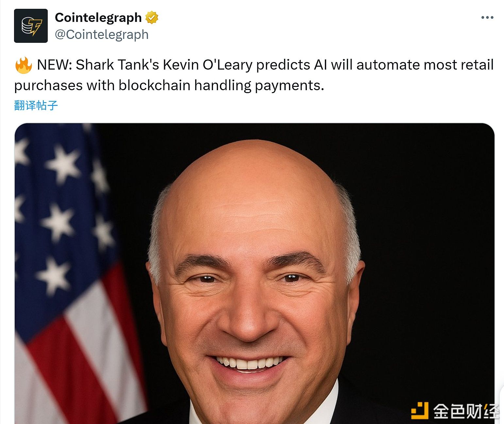Click the gold verified badge

(152, 18)
